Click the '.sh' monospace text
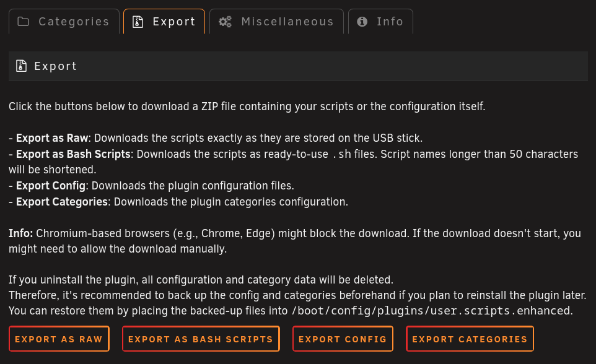596x364 pixels. click(341, 154)
